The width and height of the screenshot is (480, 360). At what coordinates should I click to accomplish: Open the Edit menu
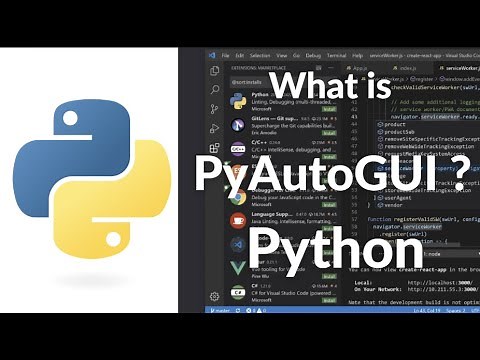(240, 56)
